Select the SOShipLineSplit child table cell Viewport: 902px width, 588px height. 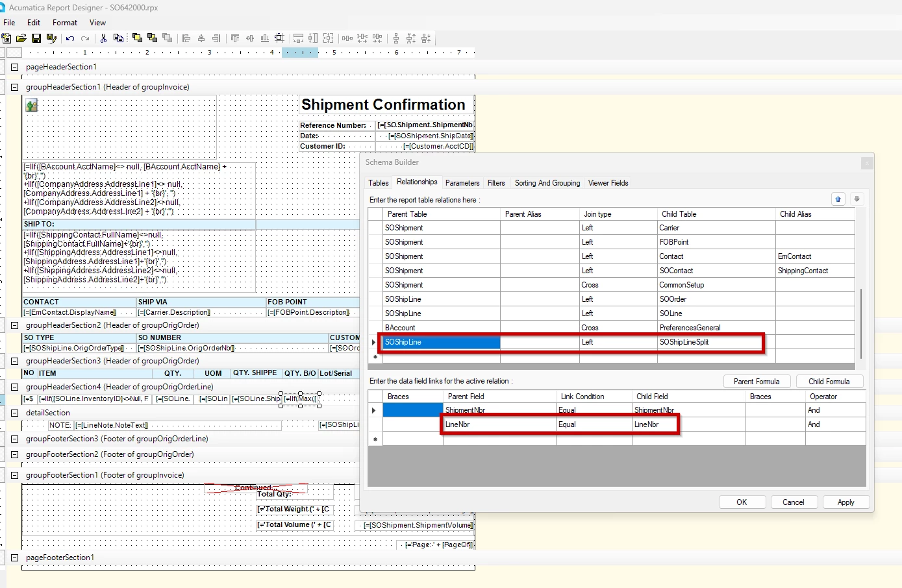click(x=716, y=342)
